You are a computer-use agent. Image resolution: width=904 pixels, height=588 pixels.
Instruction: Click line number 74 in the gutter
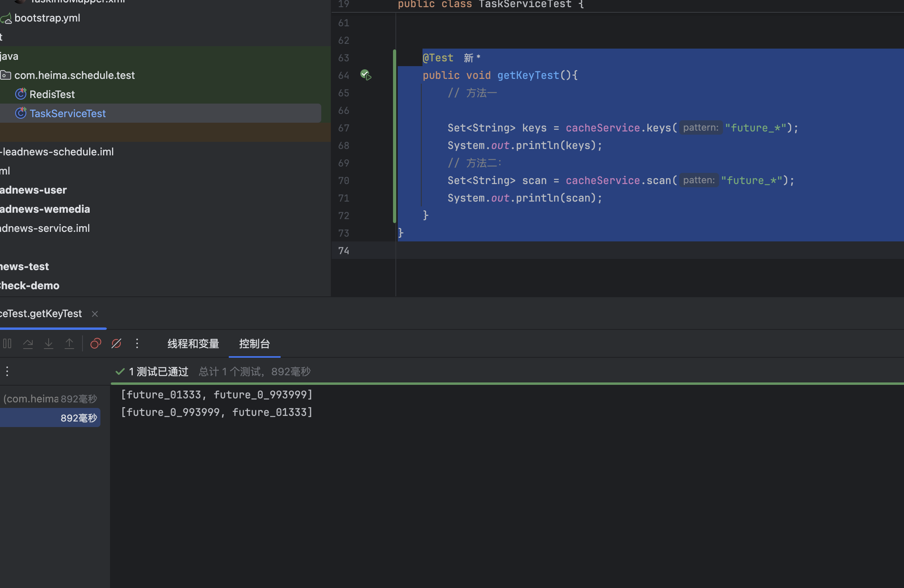pos(344,251)
